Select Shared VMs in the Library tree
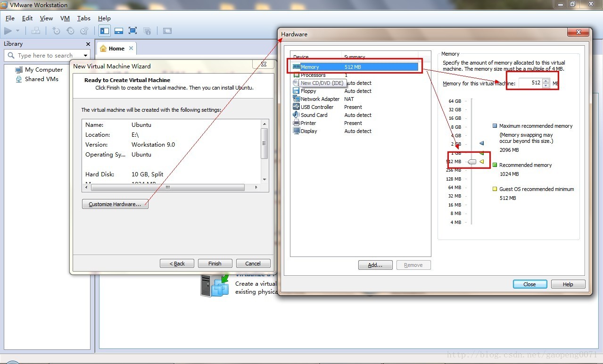The width and height of the screenshot is (603, 364). coord(37,79)
